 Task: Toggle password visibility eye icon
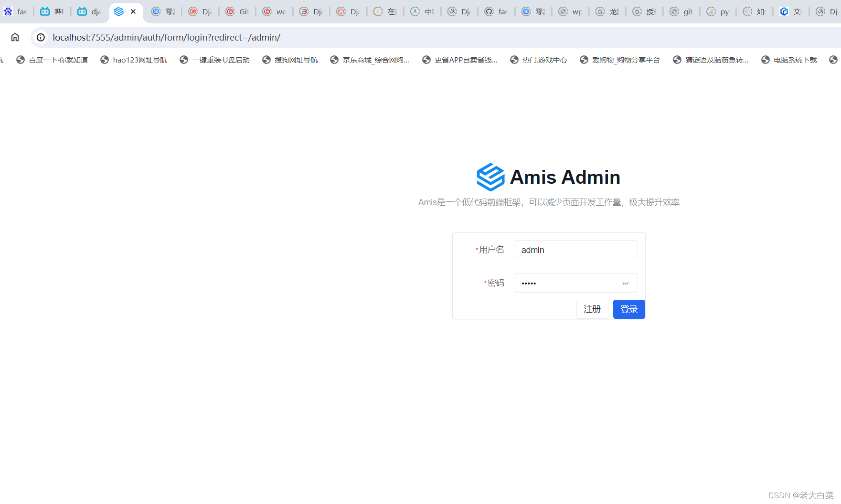[625, 283]
